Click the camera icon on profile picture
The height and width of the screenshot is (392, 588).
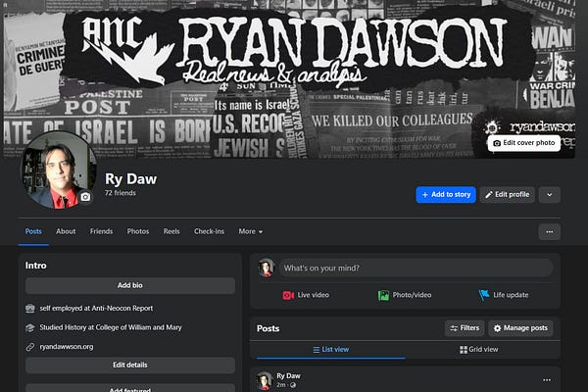(85, 197)
